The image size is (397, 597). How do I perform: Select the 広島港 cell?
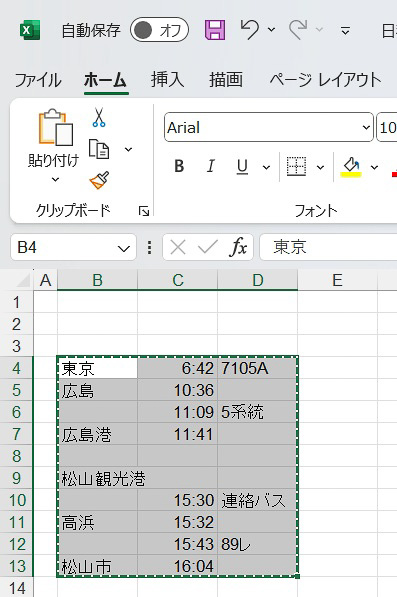click(97, 434)
